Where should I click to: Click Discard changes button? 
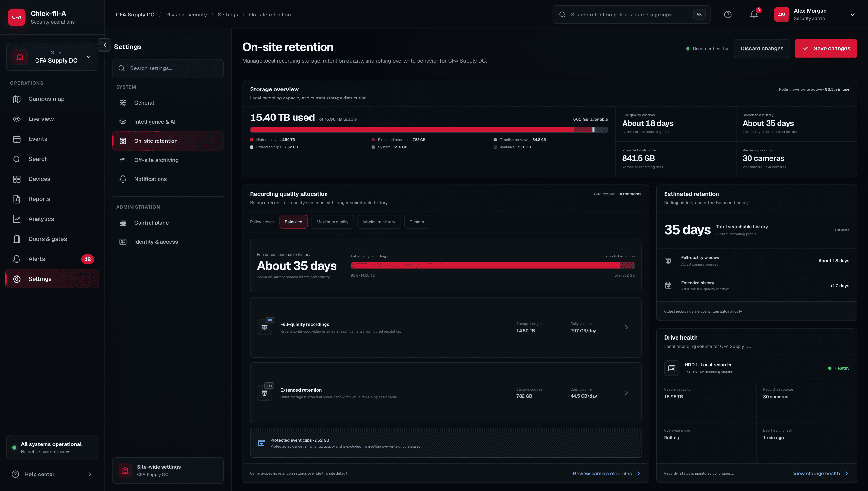coord(762,48)
